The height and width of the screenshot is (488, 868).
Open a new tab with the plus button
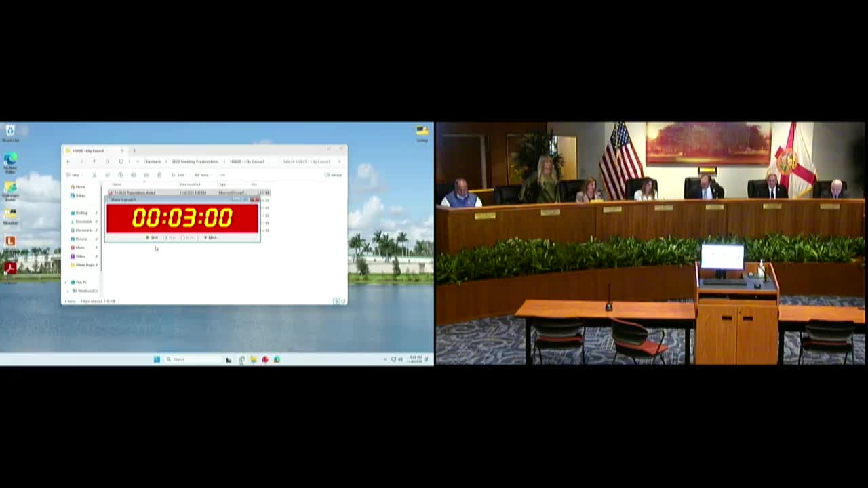pos(134,150)
